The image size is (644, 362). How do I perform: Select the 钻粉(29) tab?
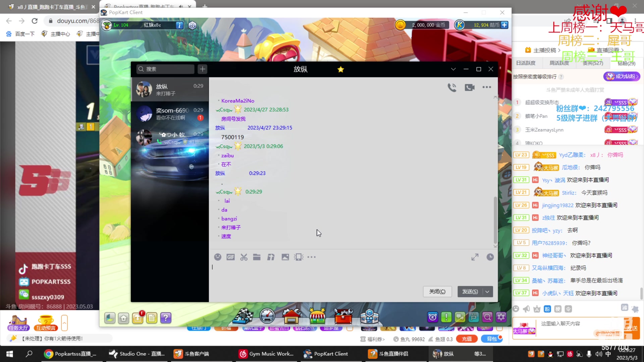point(626,63)
